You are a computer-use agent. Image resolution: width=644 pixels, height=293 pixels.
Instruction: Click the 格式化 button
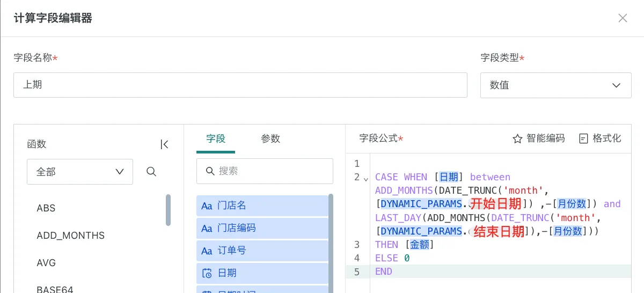(x=600, y=139)
